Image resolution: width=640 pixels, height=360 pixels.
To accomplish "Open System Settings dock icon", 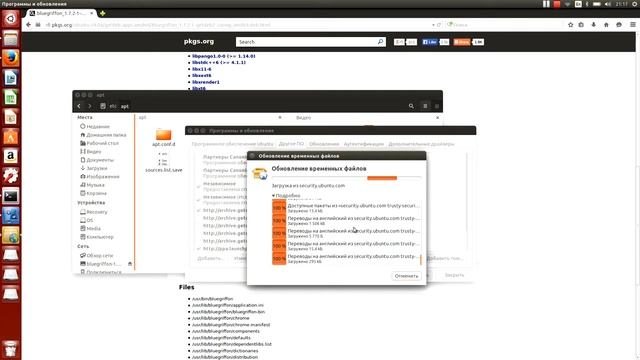I will [11, 176].
